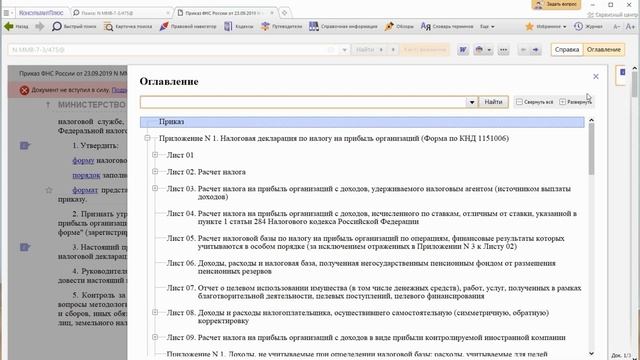Screen dimensions: 640x360
Task: Open the 'порядок' link in document
Action: pyautogui.click(x=86, y=176)
